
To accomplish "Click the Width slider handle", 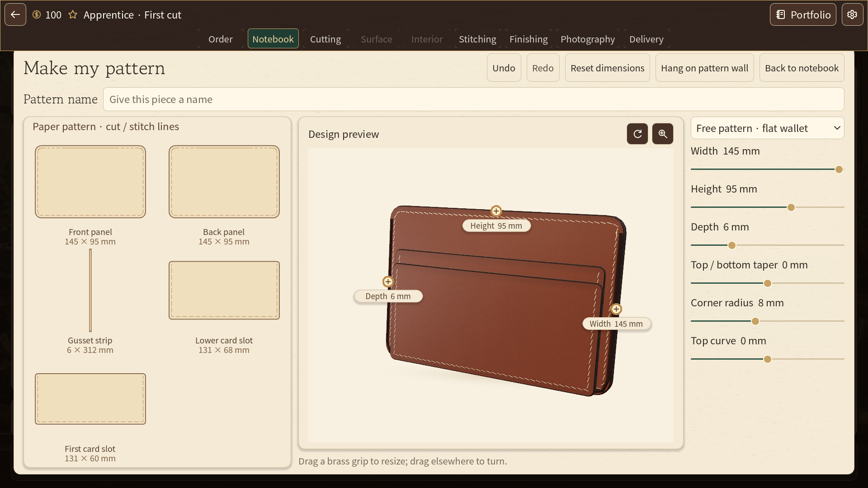I will pyautogui.click(x=839, y=169).
